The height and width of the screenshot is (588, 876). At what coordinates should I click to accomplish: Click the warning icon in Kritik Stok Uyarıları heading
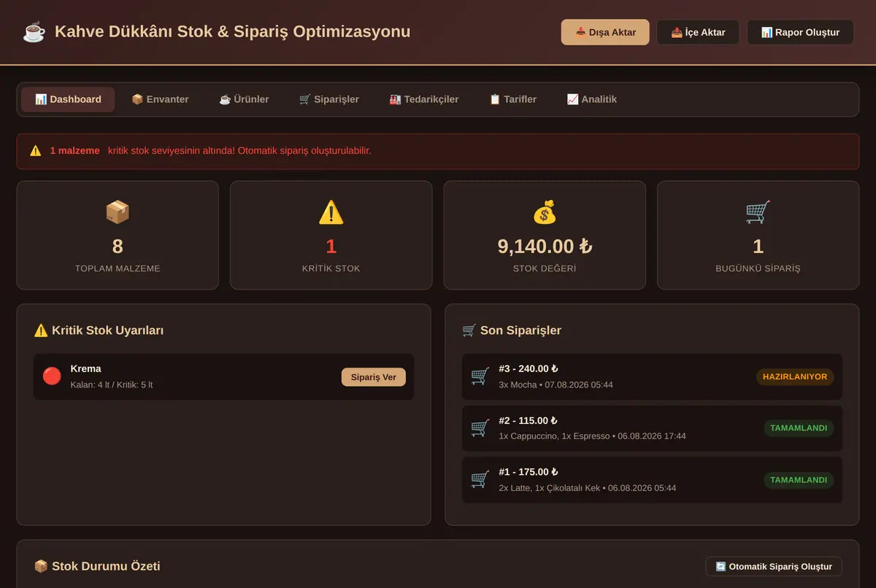41,330
